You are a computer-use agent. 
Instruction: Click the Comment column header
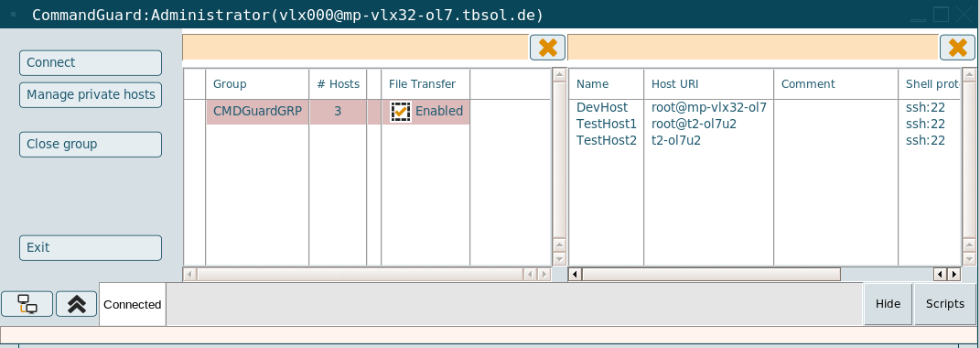836,84
